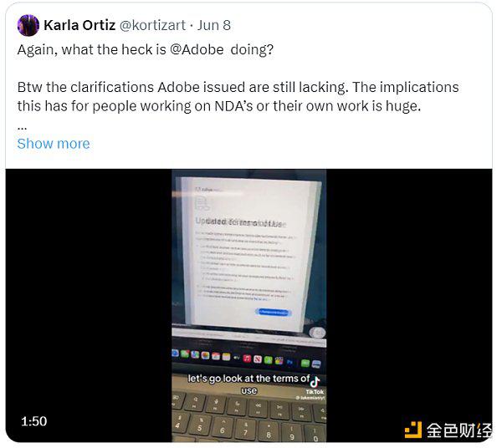Click the gold logo watermark at bottom right
The image size is (502, 448).
(x=448, y=430)
